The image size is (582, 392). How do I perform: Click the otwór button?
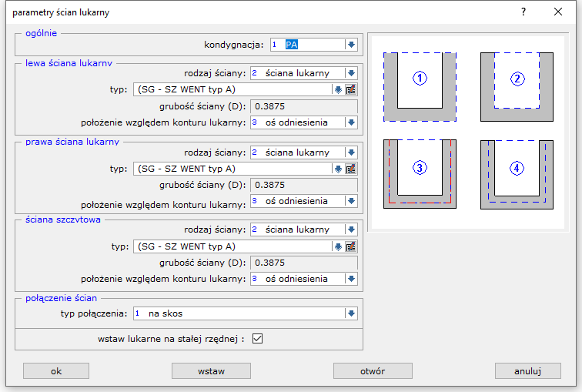pyautogui.click(x=372, y=370)
